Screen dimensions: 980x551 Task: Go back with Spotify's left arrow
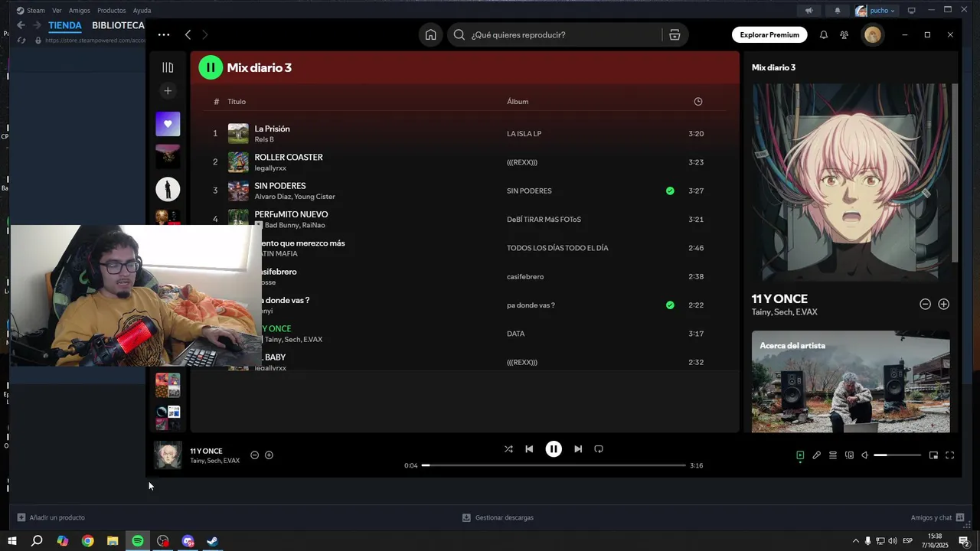click(x=188, y=34)
